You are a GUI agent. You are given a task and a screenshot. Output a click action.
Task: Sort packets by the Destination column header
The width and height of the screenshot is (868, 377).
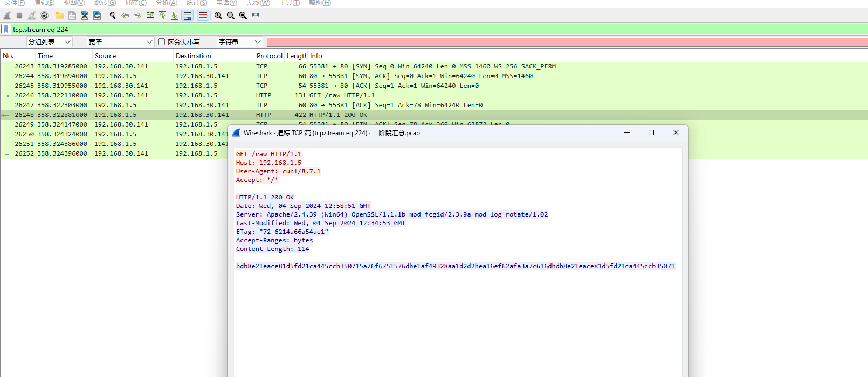[213, 56]
